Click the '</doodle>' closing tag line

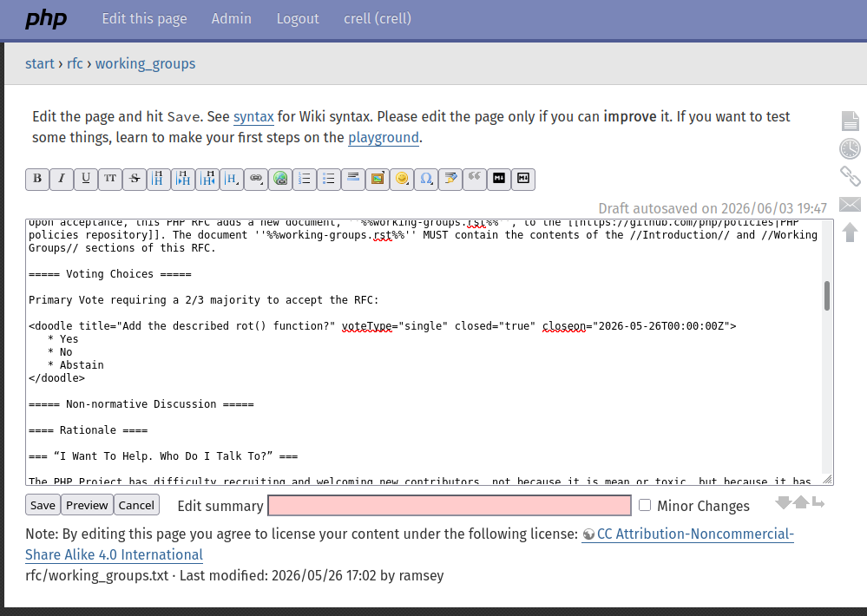click(x=57, y=378)
